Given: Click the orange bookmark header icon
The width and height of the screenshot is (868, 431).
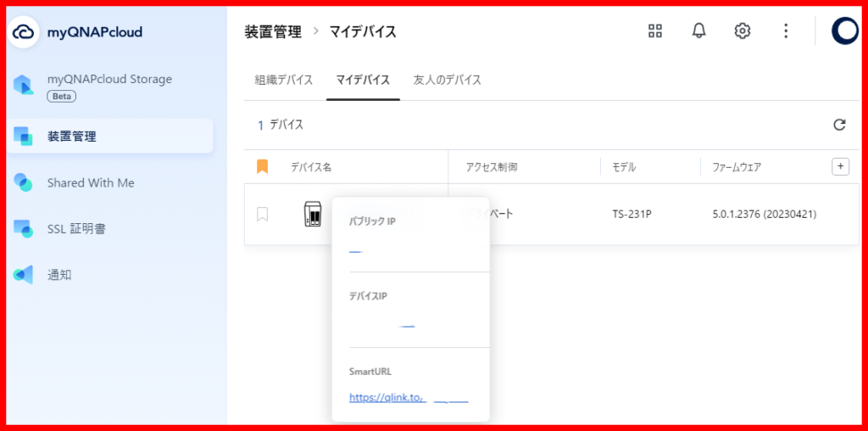Looking at the screenshot, I should click(263, 167).
